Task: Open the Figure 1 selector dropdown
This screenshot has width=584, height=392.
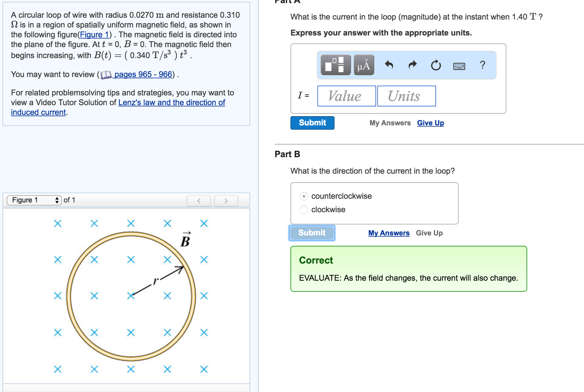Action: click(x=34, y=200)
